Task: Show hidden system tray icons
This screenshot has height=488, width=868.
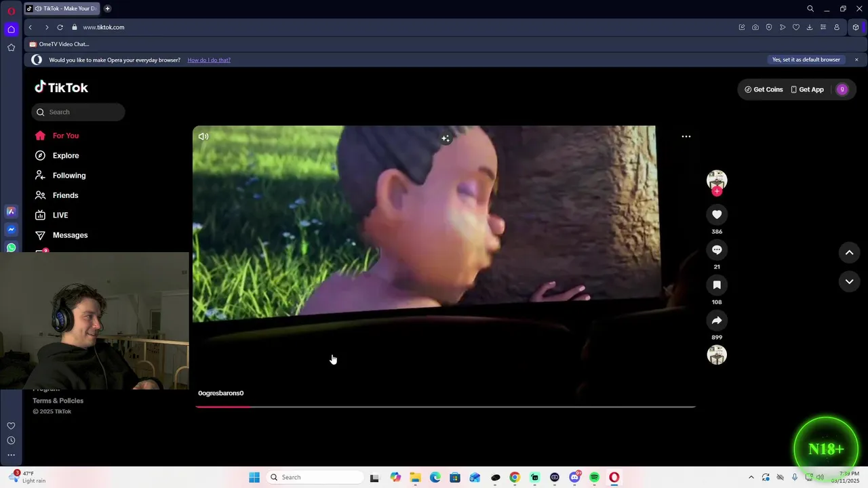Action: [751, 477]
